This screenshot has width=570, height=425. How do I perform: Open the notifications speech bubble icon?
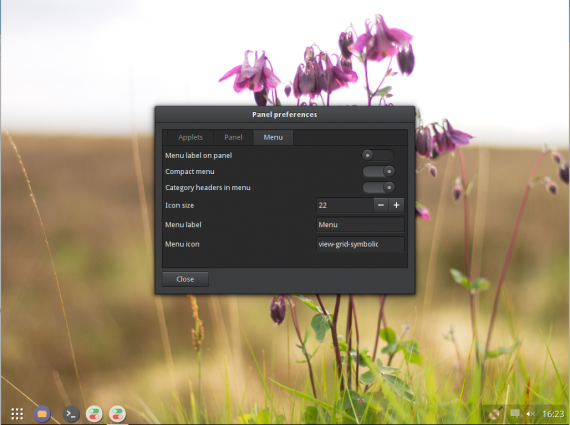click(x=515, y=413)
